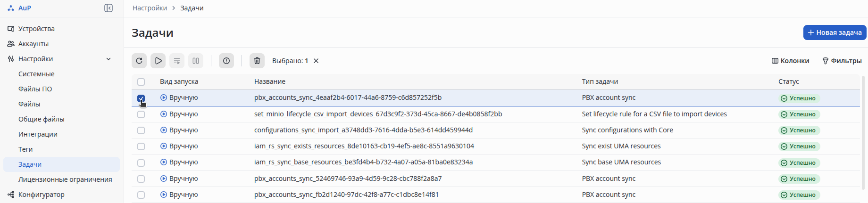Open Интеграции page
Screen dimensions: 868x203
(x=38, y=134)
